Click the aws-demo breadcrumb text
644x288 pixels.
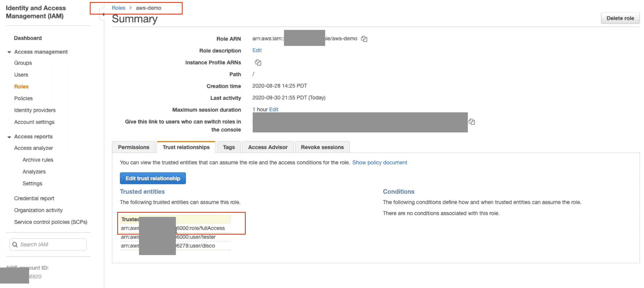click(x=149, y=8)
